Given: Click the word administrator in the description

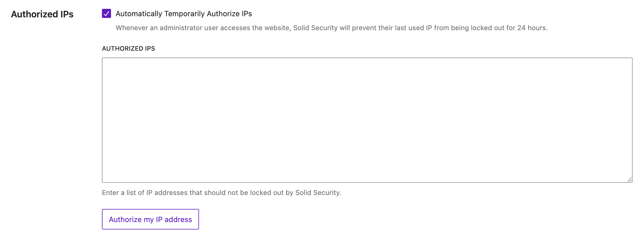Looking at the screenshot, I should [181, 28].
